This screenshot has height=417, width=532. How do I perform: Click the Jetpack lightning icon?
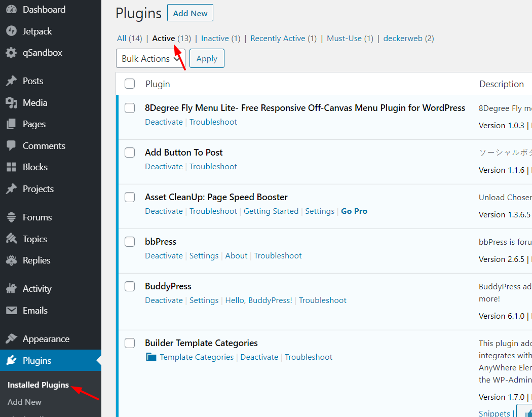tap(11, 31)
